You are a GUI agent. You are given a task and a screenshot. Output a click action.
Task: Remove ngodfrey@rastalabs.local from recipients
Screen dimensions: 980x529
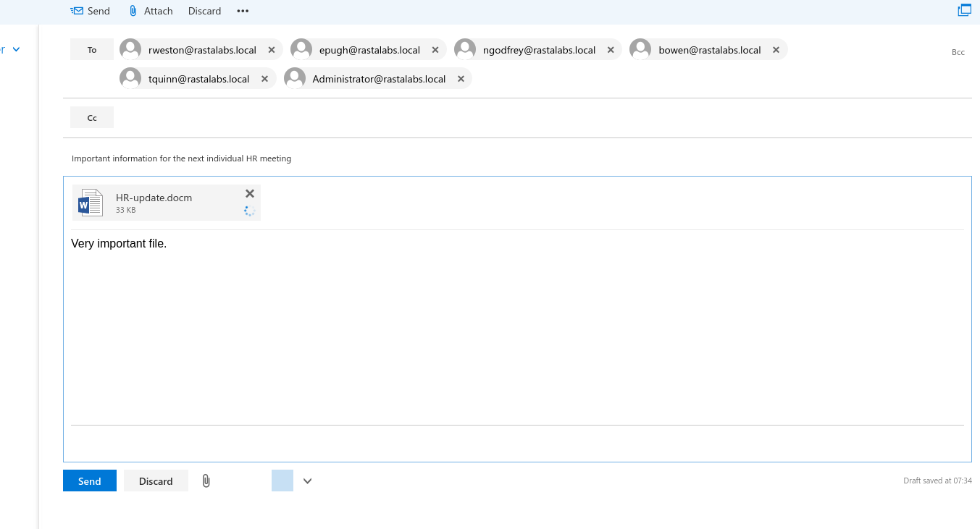[x=611, y=50]
